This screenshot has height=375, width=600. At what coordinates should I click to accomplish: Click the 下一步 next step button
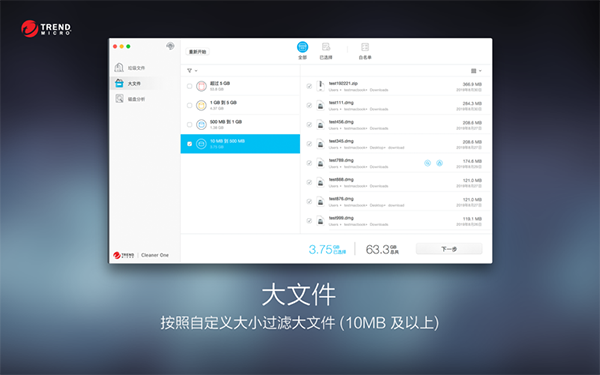click(x=449, y=249)
